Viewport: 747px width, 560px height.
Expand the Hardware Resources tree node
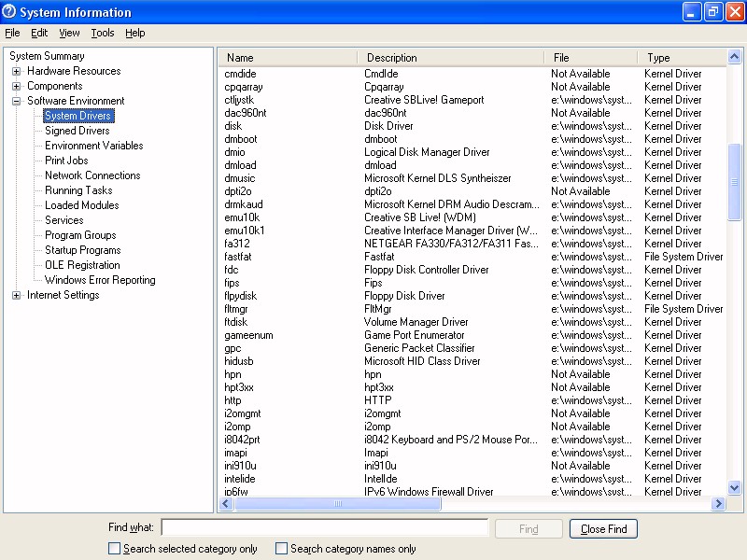coord(17,71)
